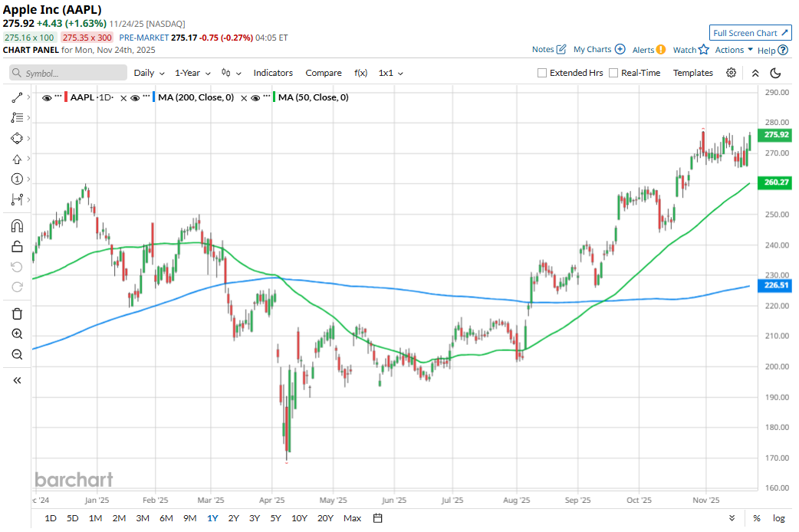The image size is (799, 532).
Task: Select the 6M time range
Action: (166, 518)
